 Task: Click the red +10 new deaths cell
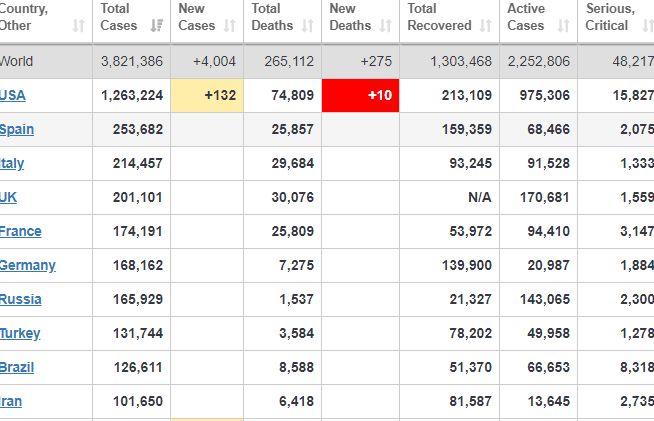tap(361, 95)
